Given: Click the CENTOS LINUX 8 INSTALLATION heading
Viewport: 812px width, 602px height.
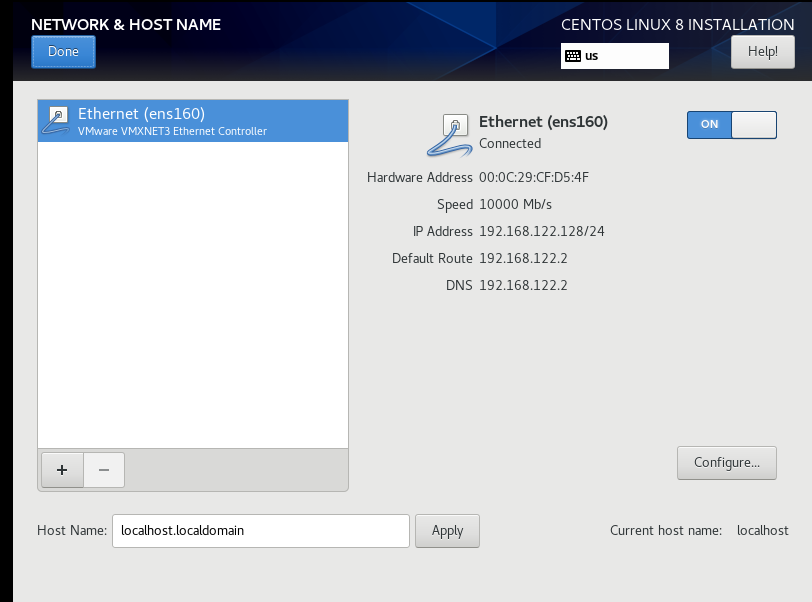Looking at the screenshot, I should pyautogui.click(x=677, y=24).
